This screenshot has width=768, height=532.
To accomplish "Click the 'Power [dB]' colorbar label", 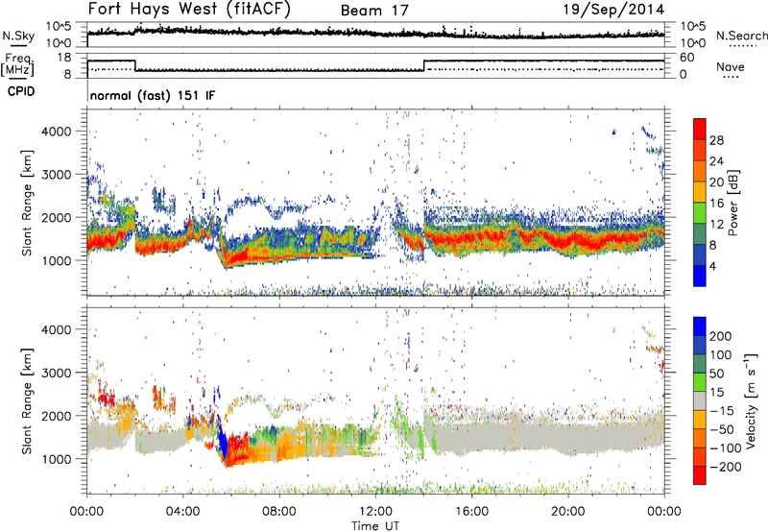I will pos(732,203).
